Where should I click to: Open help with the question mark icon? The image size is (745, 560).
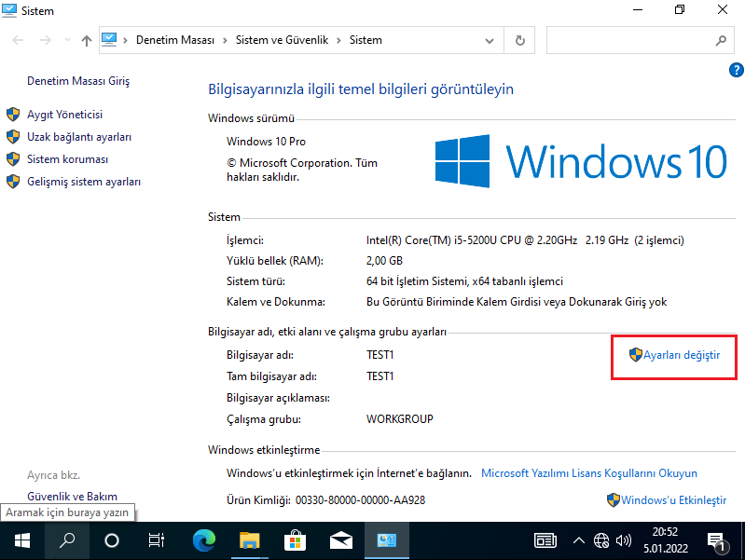click(736, 70)
